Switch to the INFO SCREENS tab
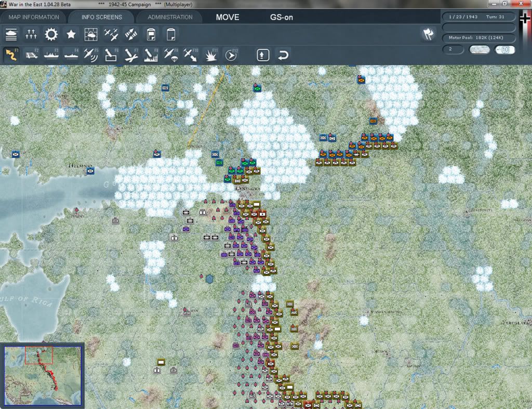 pyautogui.click(x=102, y=17)
